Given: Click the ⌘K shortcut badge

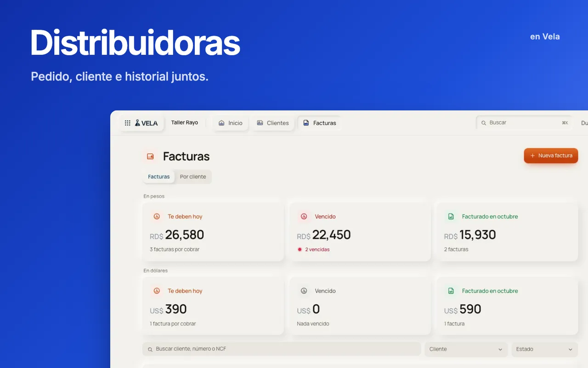Looking at the screenshot, I should tap(565, 123).
